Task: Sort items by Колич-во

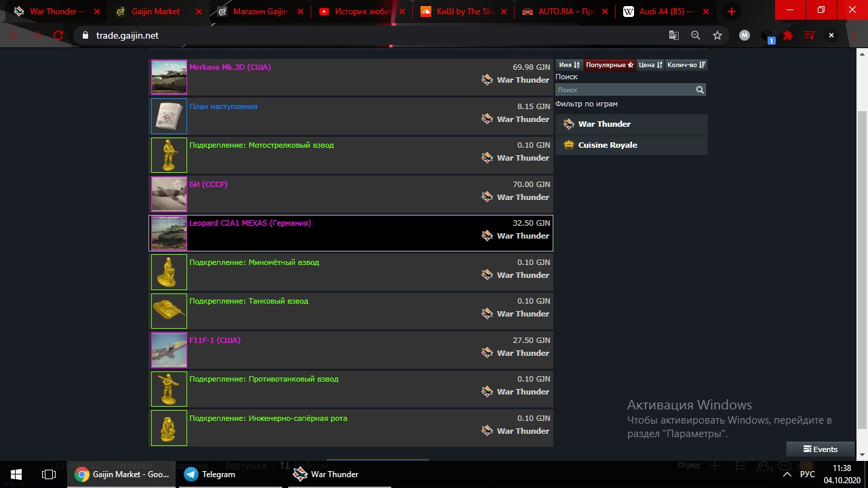Action: pos(686,65)
